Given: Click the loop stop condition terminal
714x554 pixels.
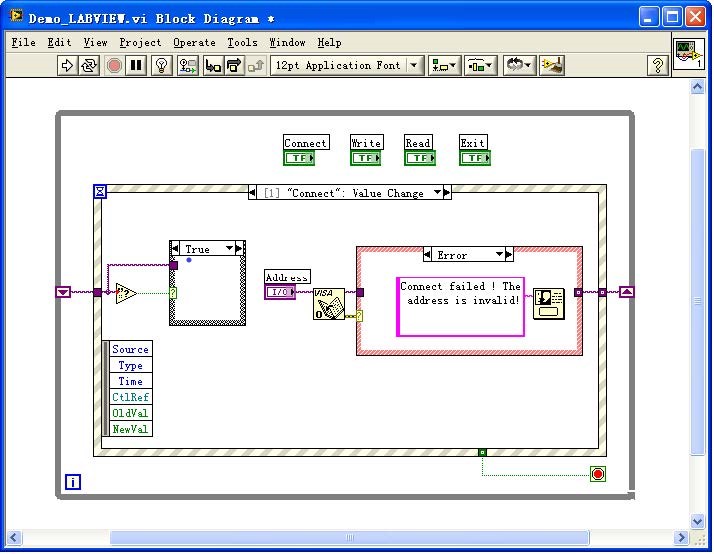Looking at the screenshot, I should [x=598, y=474].
